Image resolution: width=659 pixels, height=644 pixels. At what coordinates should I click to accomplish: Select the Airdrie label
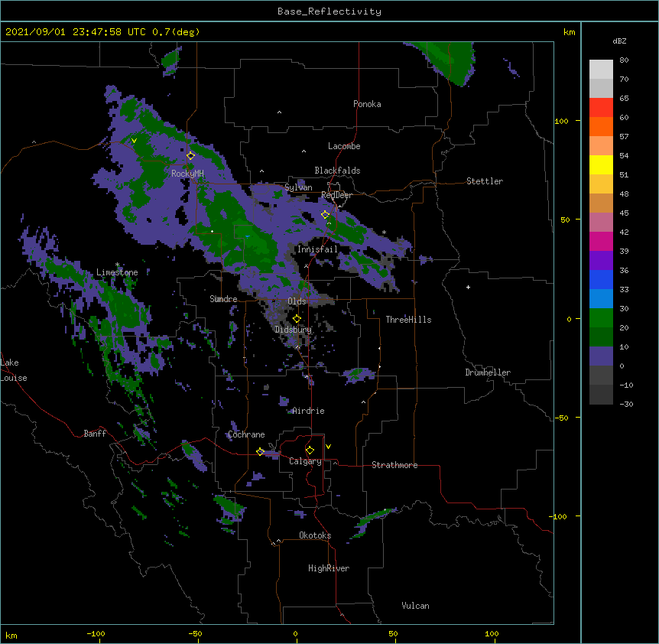[x=309, y=411]
